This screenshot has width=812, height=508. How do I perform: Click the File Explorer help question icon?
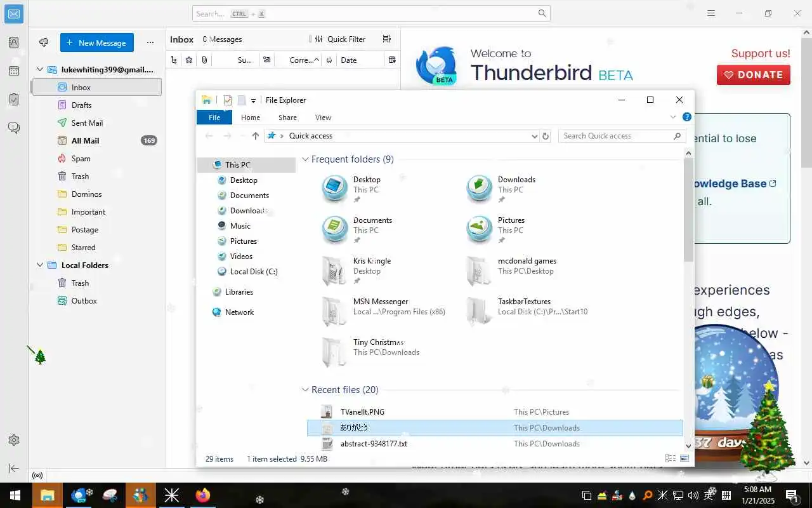pos(686,117)
